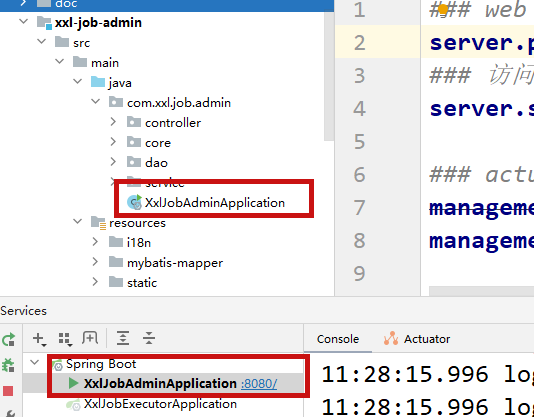Open the :8080/ link

click(259, 384)
